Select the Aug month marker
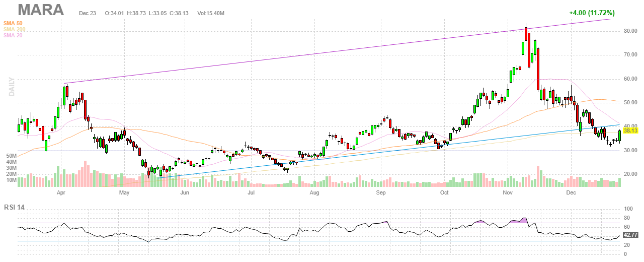This screenshot has height=262, width=644. (x=314, y=192)
